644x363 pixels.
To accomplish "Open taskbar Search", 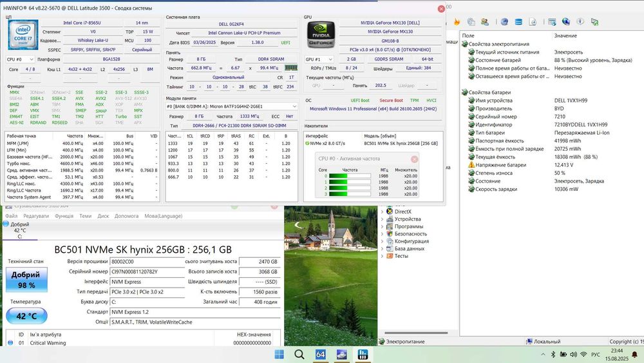I will (x=299, y=355).
